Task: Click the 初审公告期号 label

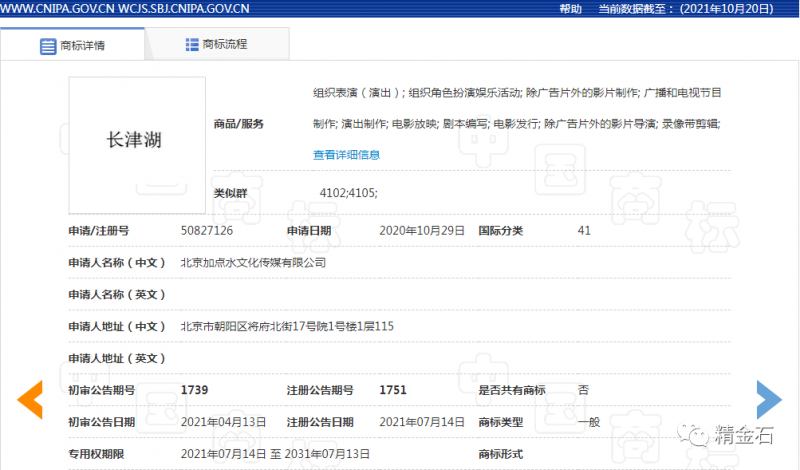Action: point(102,390)
